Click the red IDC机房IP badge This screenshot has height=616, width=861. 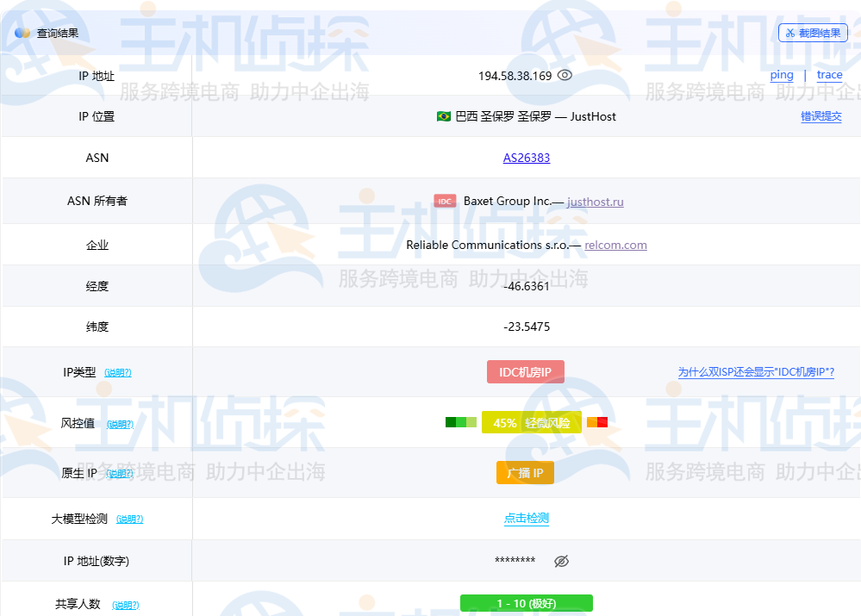click(525, 371)
